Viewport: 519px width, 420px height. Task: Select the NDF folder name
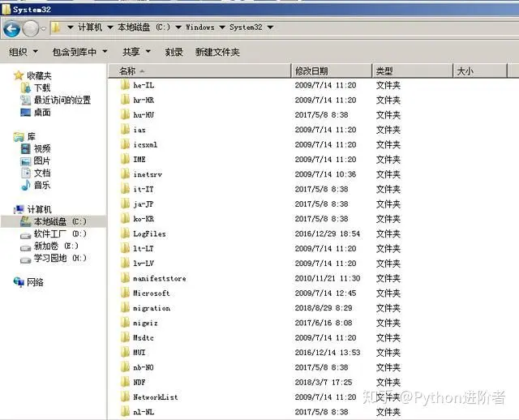pyautogui.click(x=139, y=382)
